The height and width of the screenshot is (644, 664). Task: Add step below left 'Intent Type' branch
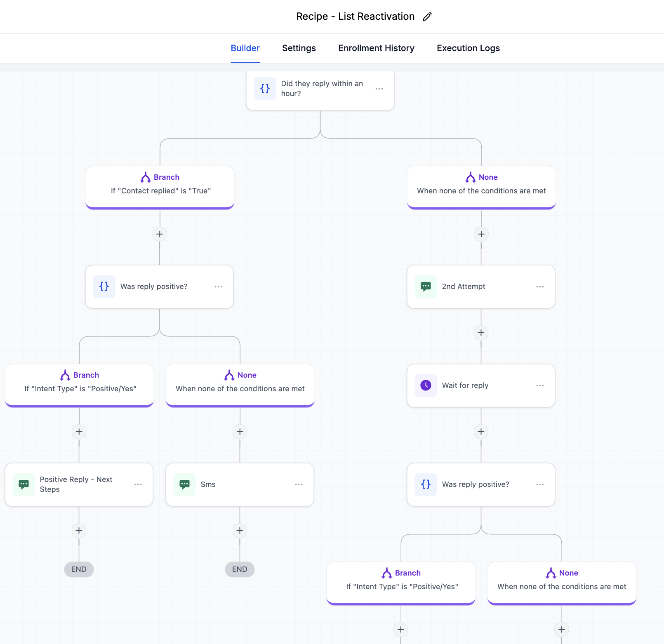[x=79, y=432]
